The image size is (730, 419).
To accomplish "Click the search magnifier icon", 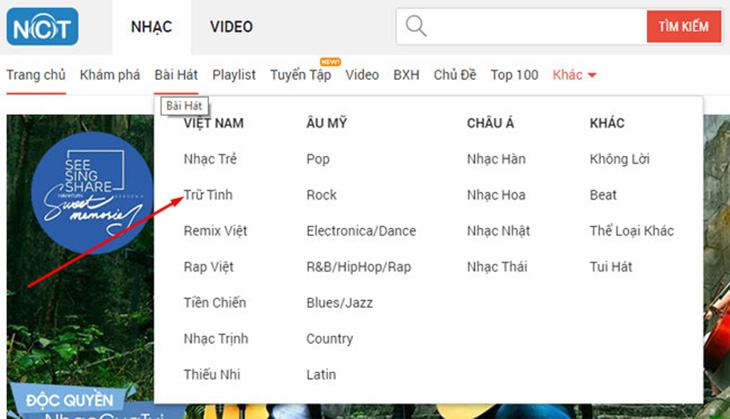I will pos(416,26).
